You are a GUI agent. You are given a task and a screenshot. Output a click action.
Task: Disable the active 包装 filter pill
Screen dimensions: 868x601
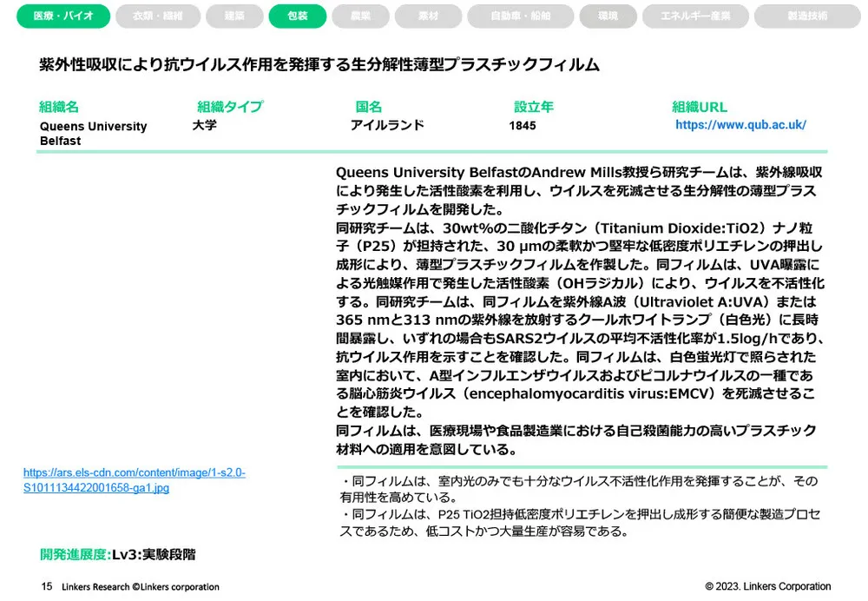click(x=298, y=16)
